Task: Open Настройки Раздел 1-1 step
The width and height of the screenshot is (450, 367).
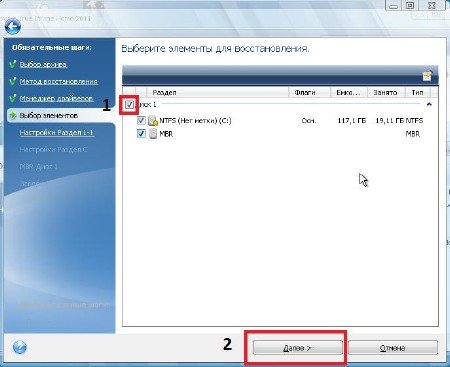Action: click(x=57, y=133)
